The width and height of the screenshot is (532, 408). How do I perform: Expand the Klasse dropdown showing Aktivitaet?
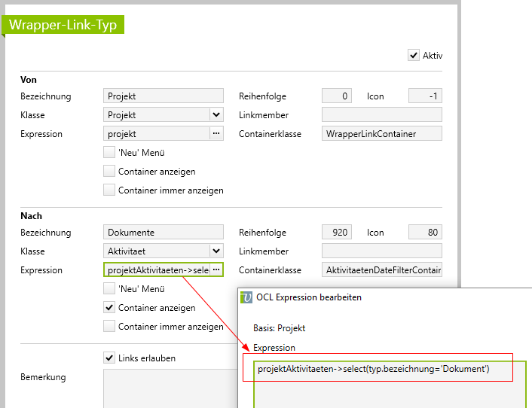pyautogui.click(x=216, y=251)
